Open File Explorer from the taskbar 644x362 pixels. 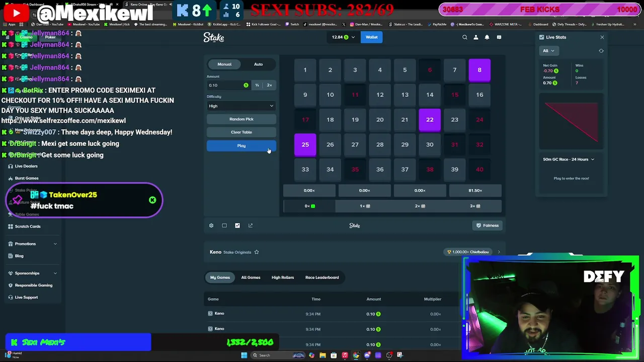323,355
